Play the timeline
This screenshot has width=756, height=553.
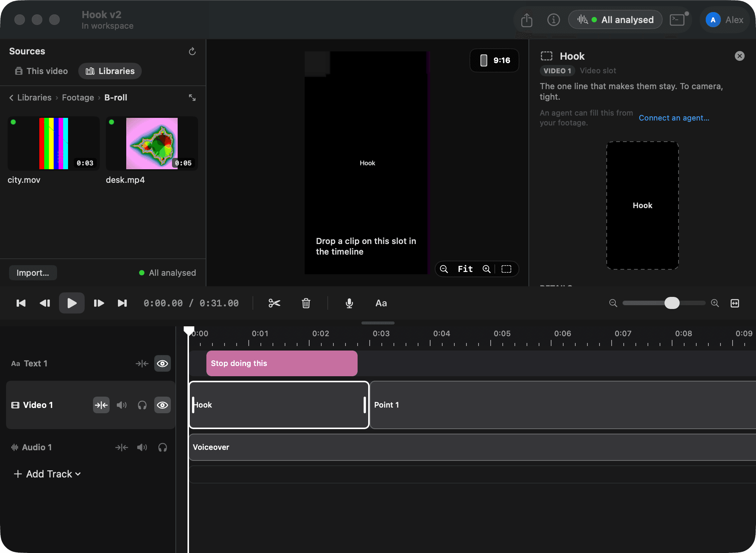[72, 303]
